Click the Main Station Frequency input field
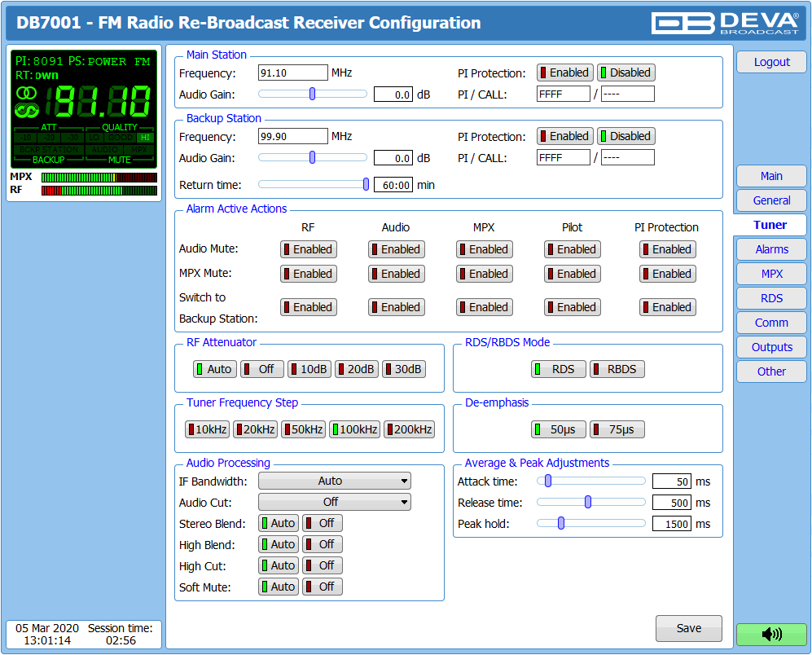 click(292, 73)
